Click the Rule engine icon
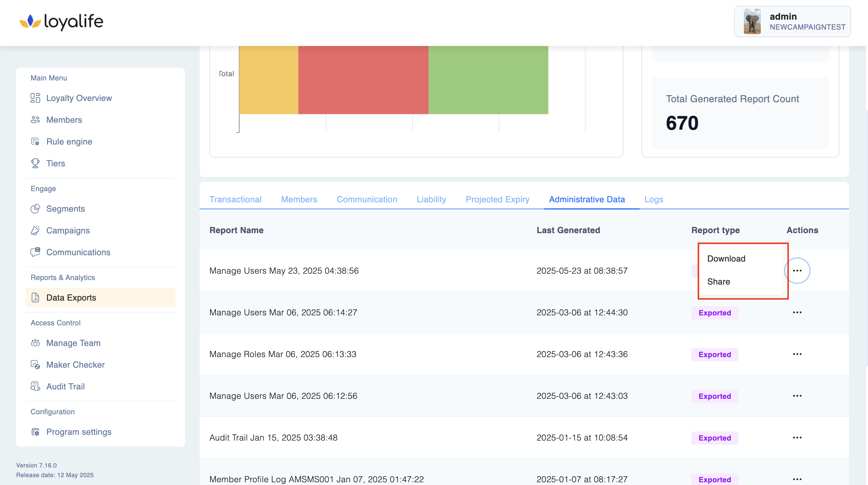Screen dimensions: 868x485 tap(35, 142)
